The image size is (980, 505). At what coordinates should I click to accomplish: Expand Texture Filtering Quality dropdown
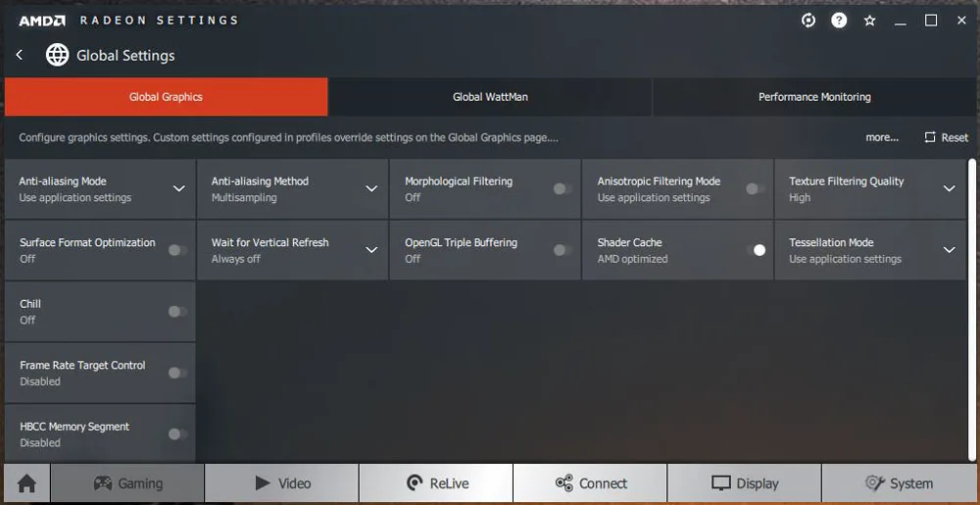pos(949,188)
